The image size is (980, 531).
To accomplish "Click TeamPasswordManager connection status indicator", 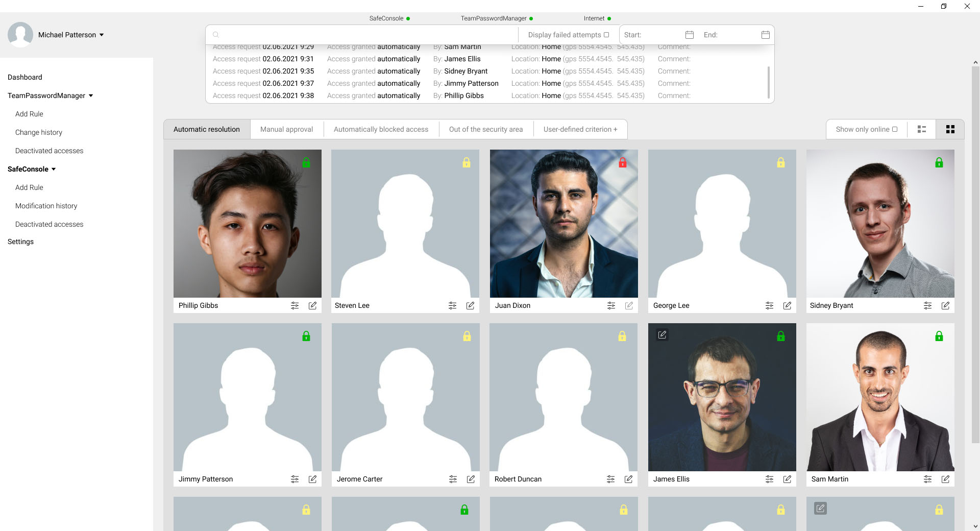I will [531, 18].
